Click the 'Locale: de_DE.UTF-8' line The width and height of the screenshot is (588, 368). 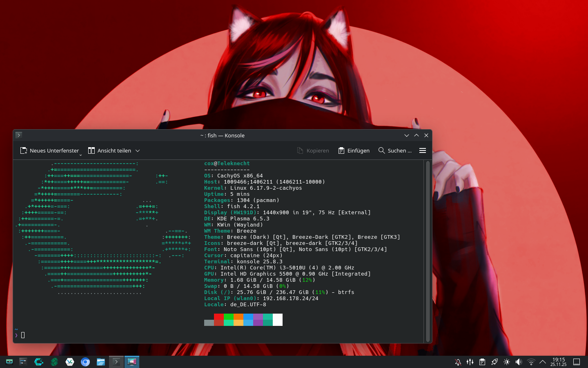(235, 305)
